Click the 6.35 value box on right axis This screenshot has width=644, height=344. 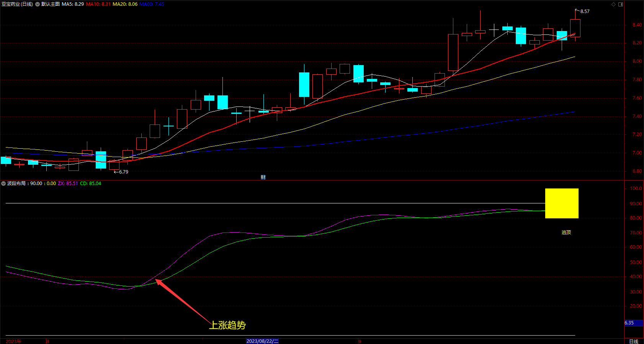tap(634, 323)
